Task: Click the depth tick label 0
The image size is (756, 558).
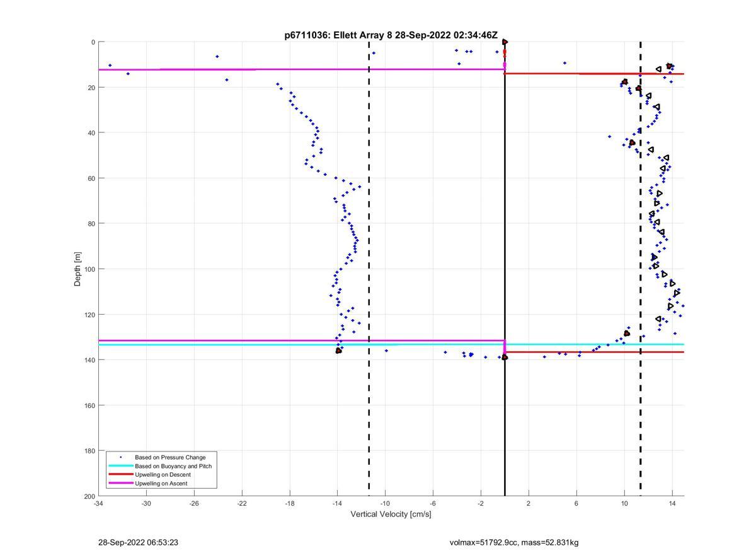Action: [93, 42]
